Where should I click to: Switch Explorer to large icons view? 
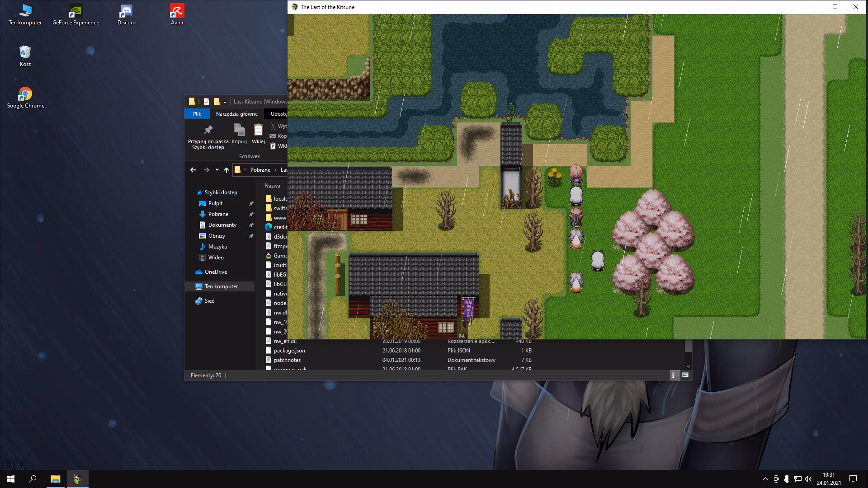[685, 375]
